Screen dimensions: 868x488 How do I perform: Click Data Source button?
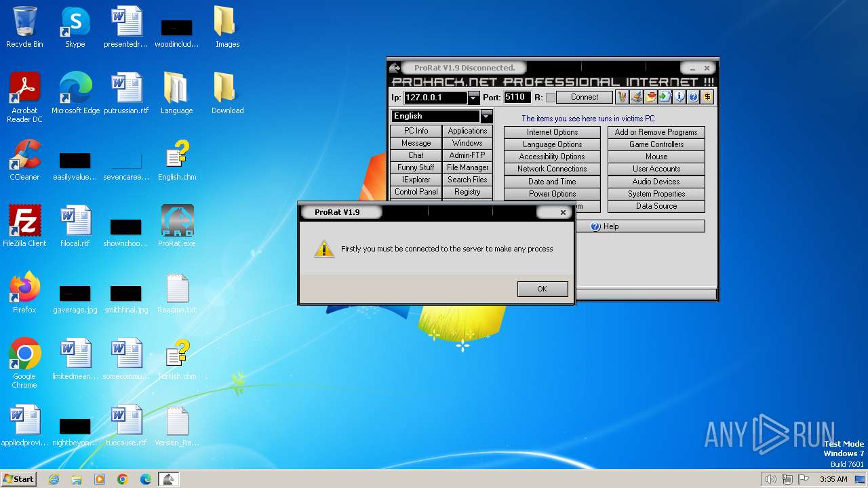[x=656, y=206]
